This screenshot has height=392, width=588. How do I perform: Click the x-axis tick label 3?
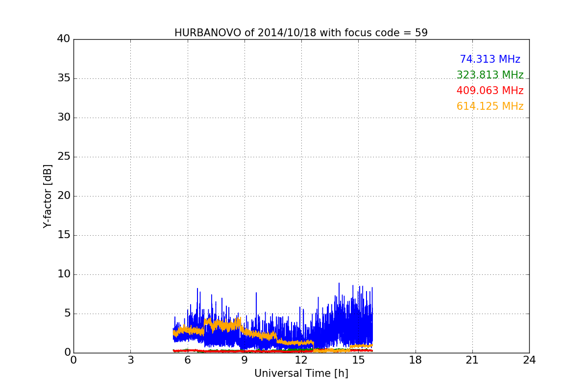point(130,360)
